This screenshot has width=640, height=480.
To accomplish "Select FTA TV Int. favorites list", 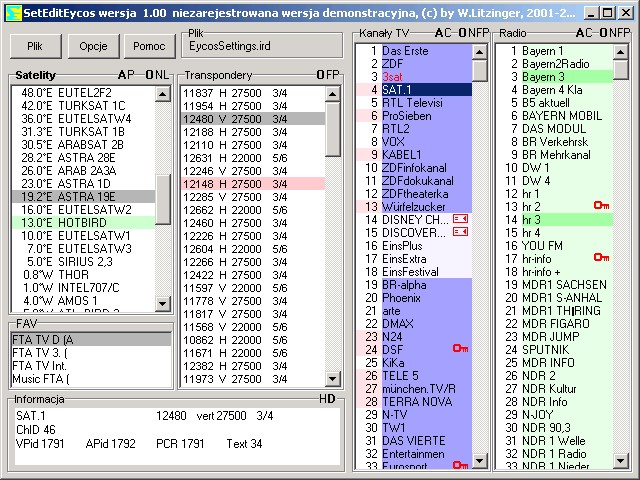I will tap(40, 365).
